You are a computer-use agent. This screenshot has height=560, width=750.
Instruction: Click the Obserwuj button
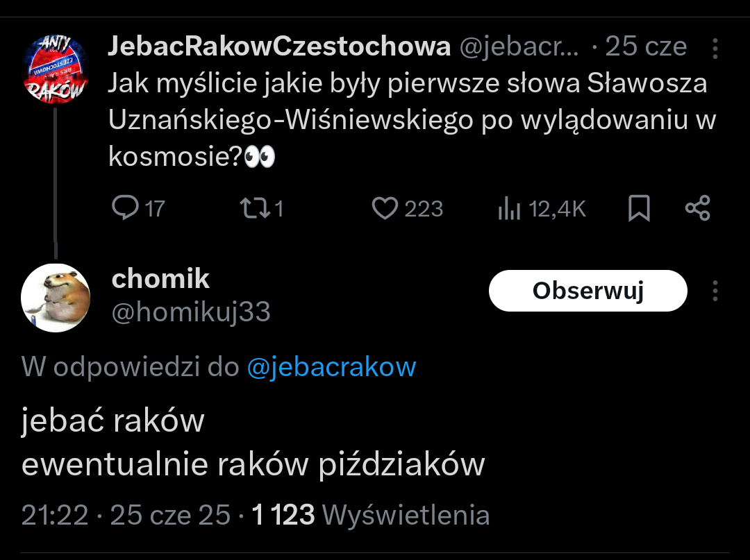coord(587,291)
